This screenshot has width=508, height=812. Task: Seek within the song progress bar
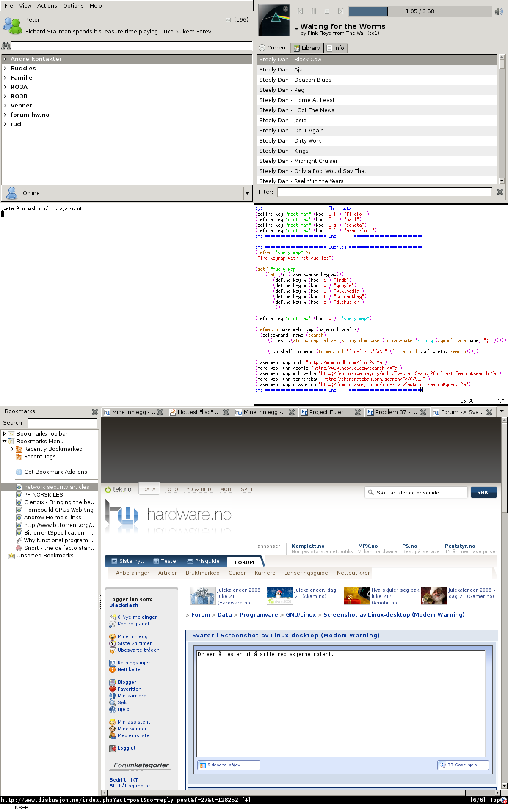tap(420, 11)
